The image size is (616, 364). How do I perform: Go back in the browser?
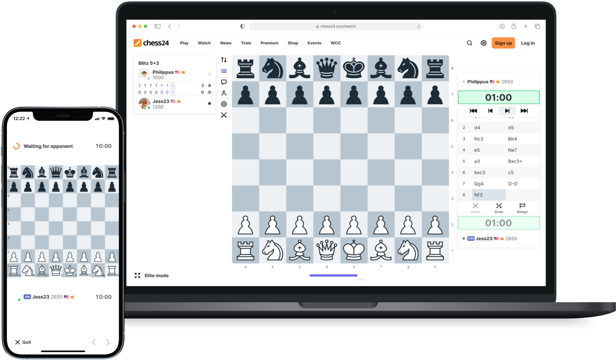pos(169,26)
